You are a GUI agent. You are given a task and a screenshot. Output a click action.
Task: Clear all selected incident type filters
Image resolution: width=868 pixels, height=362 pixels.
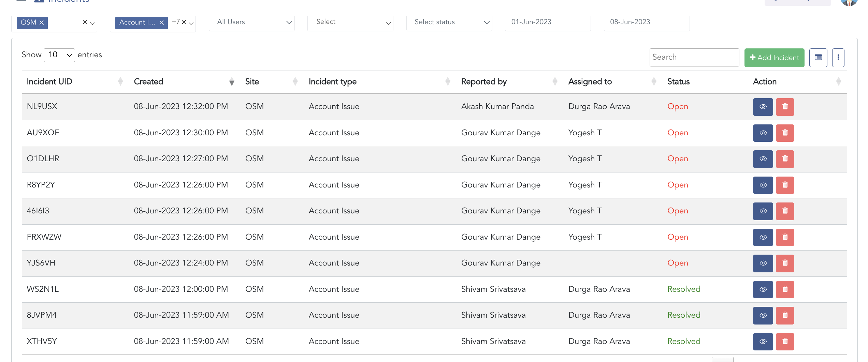coord(184,22)
